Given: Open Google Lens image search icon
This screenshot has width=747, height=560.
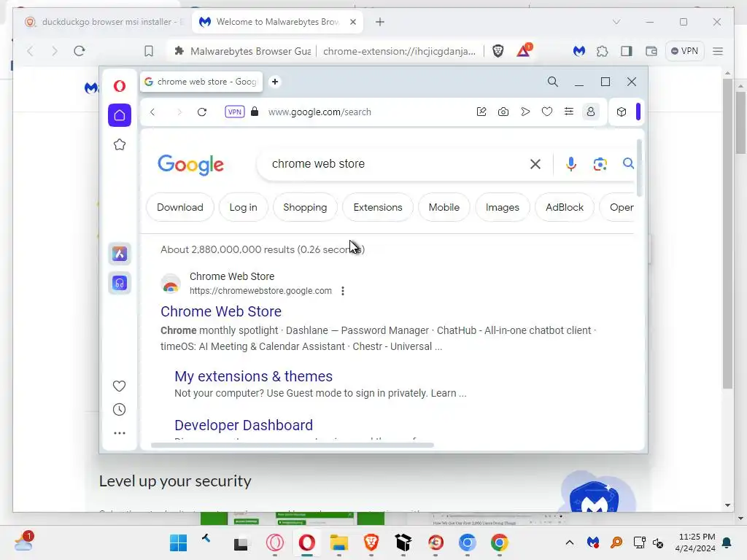Looking at the screenshot, I should click(x=600, y=164).
